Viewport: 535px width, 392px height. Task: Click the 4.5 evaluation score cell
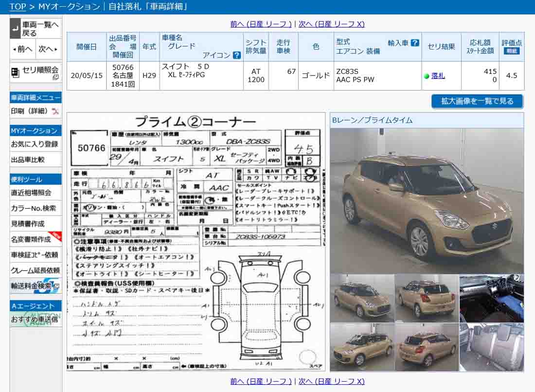(x=512, y=76)
